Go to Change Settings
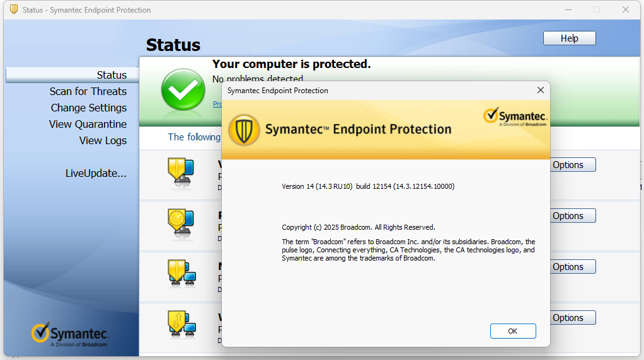Screen dimensions: 644x360 click(x=89, y=108)
